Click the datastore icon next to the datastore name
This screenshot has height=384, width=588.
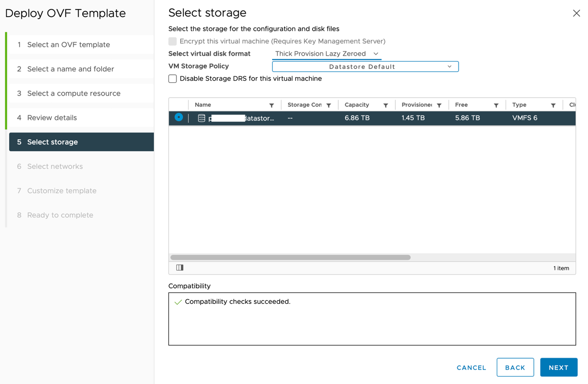coord(202,118)
